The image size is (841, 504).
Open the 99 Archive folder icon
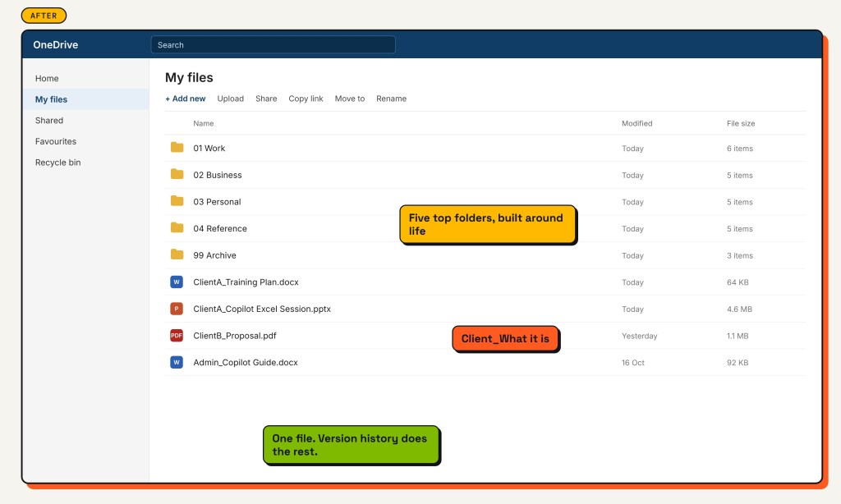(x=177, y=254)
